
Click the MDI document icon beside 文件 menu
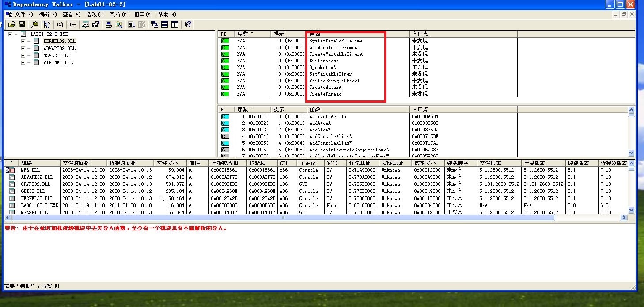8,14
